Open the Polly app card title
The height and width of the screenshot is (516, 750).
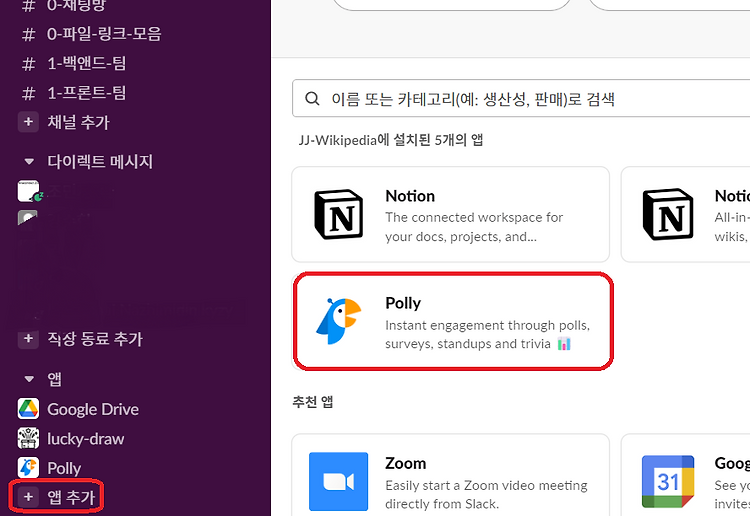403,303
